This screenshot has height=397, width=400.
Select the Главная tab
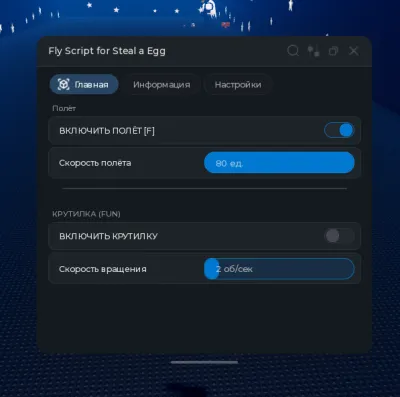(x=84, y=84)
